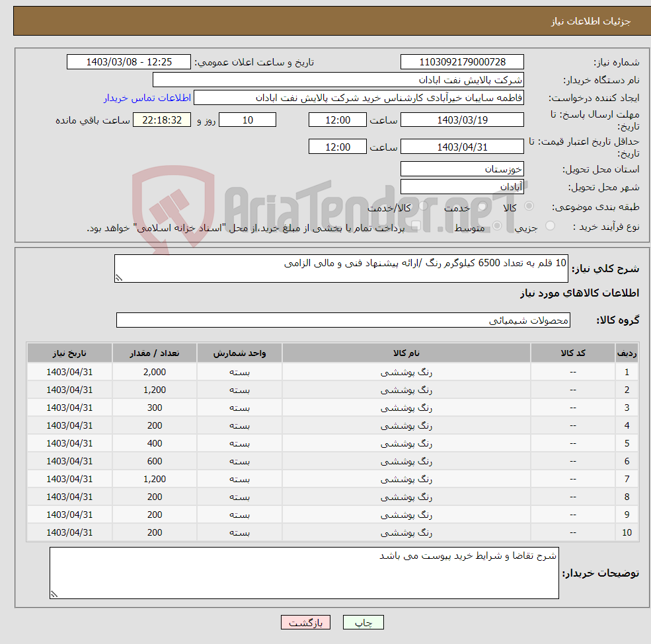The height and width of the screenshot is (644, 651).
Task: Click the اطلاعات کالاهای مورد نیاز heading
Action: [x=580, y=293]
